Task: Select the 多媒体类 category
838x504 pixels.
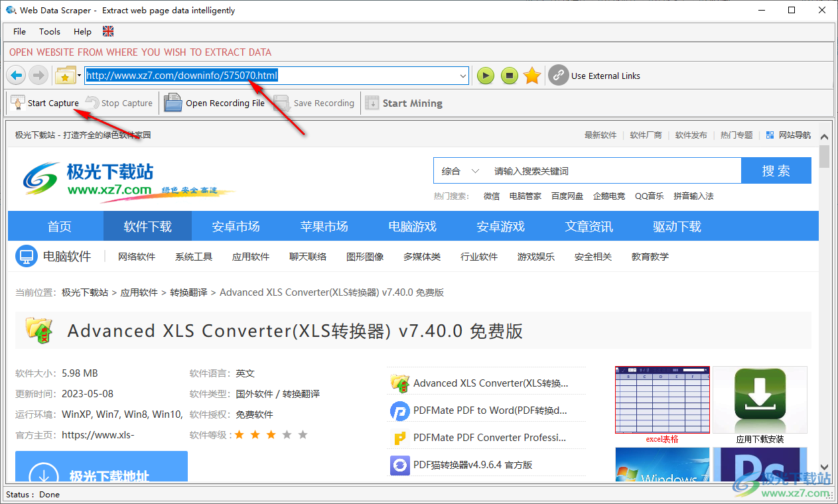Action: coord(422,257)
